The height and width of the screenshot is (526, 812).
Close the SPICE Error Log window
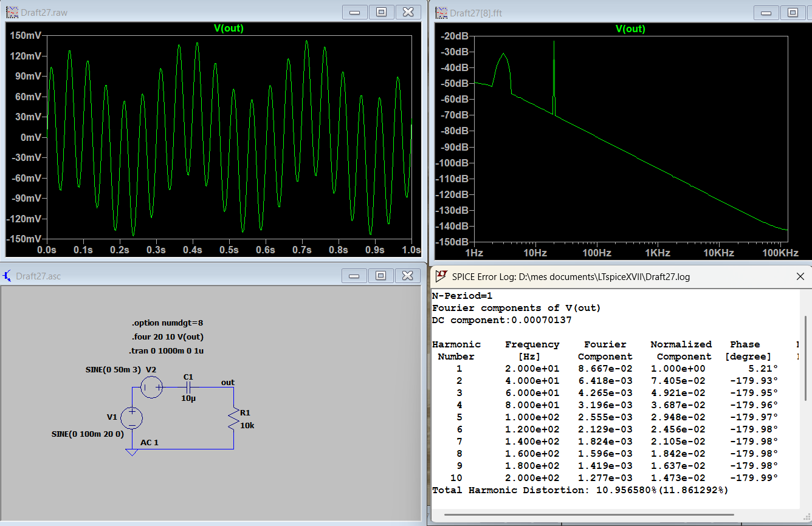800,276
